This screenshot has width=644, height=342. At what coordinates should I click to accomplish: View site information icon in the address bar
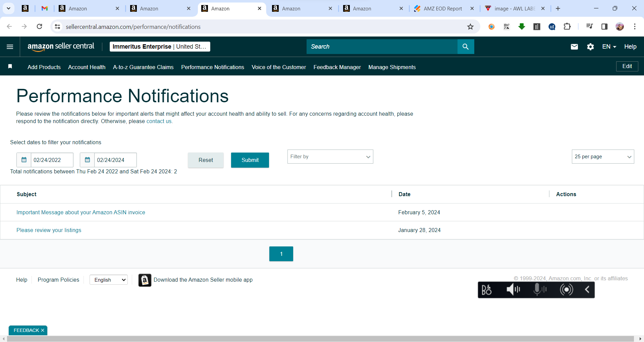click(58, 27)
